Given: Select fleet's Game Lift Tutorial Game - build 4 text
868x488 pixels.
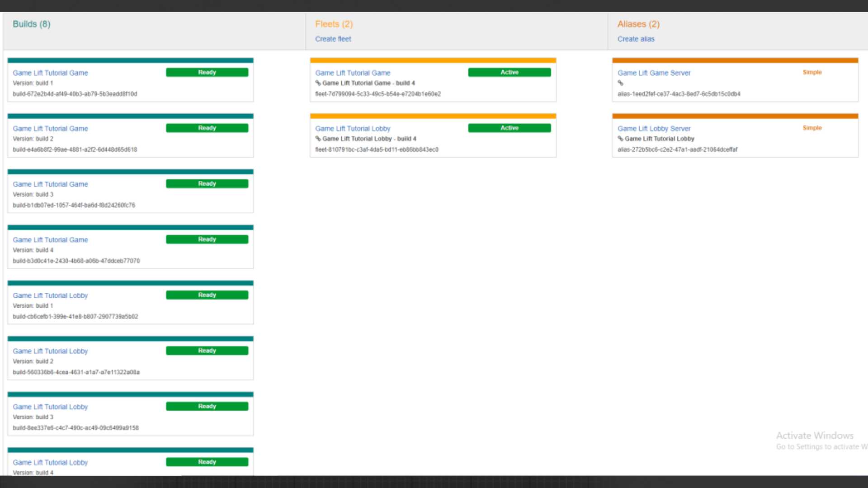Looking at the screenshot, I should (x=368, y=83).
